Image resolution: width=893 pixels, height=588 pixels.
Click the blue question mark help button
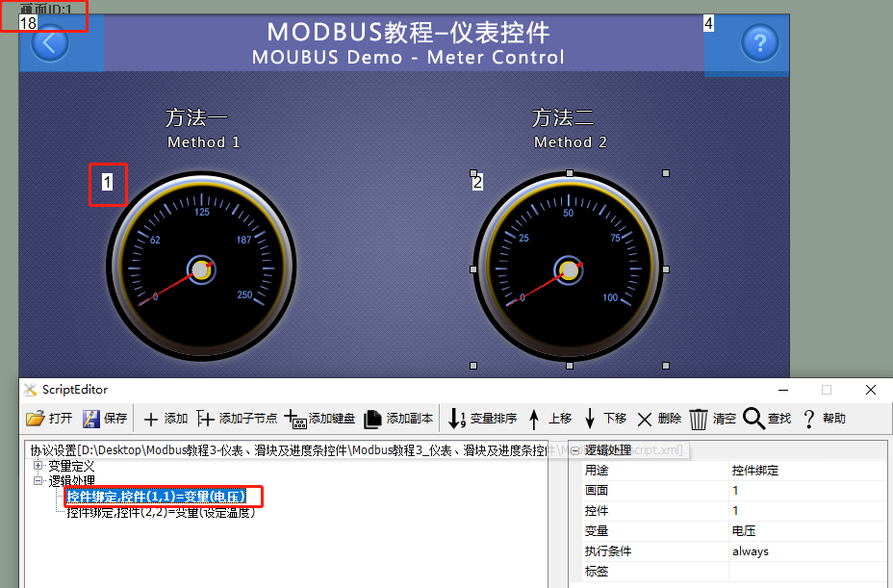[x=760, y=43]
